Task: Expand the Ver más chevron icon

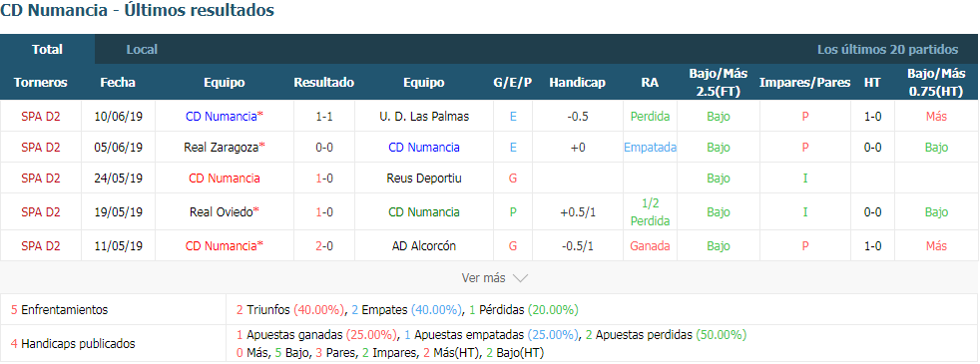Action: coord(520,278)
